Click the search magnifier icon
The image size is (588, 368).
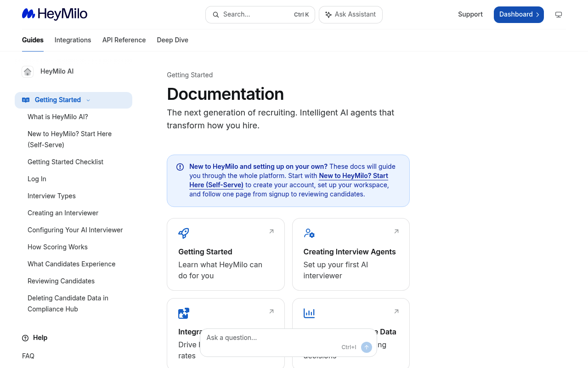[216, 15]
